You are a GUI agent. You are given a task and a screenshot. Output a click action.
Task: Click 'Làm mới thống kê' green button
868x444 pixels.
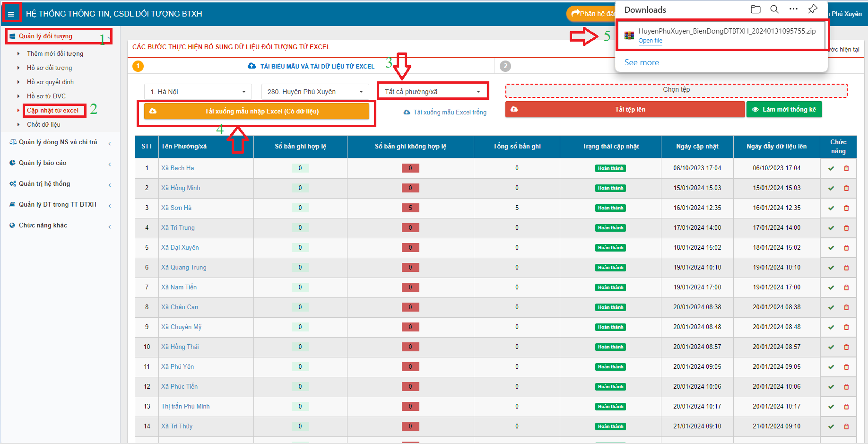(x=784, y=110)
